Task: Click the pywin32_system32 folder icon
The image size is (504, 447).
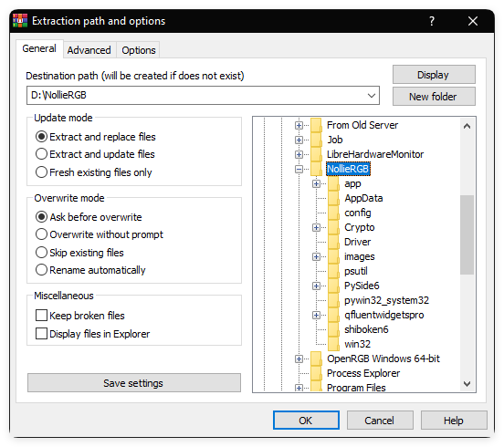Action: click(333, 300)
